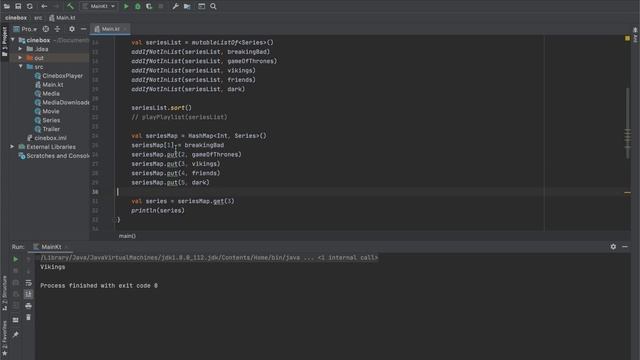This screenshot has width=640, height=360.
Task: Collapse the src folder
Action: pos(20,67)
